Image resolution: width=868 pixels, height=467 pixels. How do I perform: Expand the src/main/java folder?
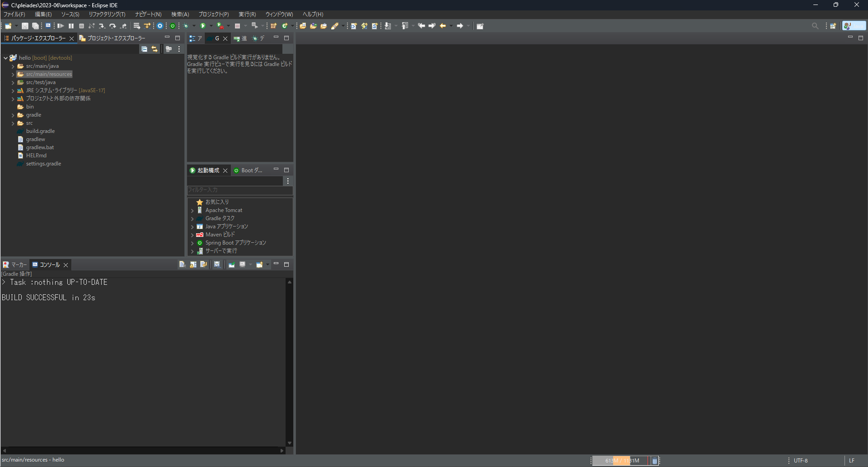pos(13,66)
